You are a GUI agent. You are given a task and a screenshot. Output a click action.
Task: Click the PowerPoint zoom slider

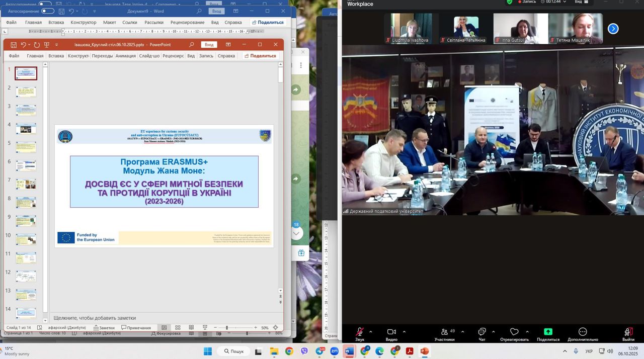227,328
